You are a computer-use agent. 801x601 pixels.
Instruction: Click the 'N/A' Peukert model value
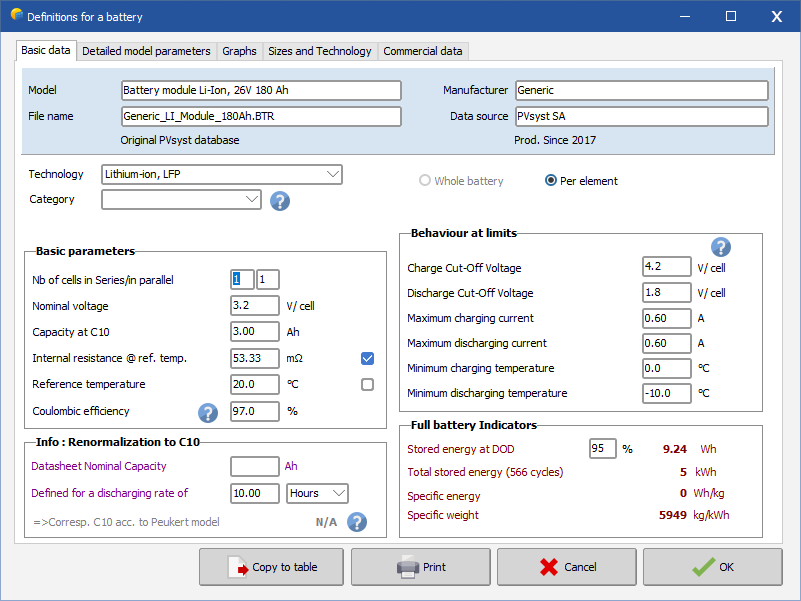coord(326,522)
